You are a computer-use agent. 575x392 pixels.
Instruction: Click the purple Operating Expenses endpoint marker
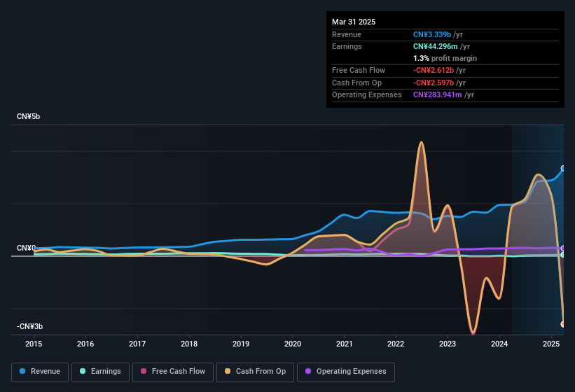[x=563, y=248]
